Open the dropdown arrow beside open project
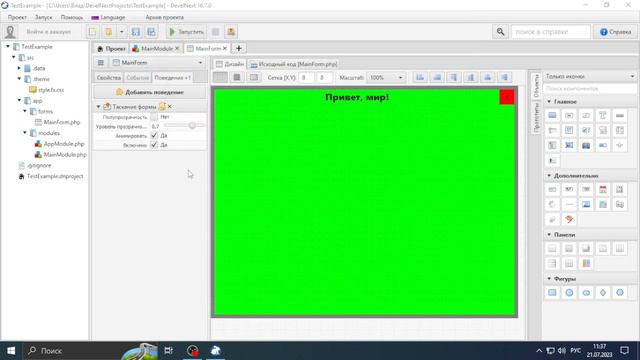 [x=122, y=32]
